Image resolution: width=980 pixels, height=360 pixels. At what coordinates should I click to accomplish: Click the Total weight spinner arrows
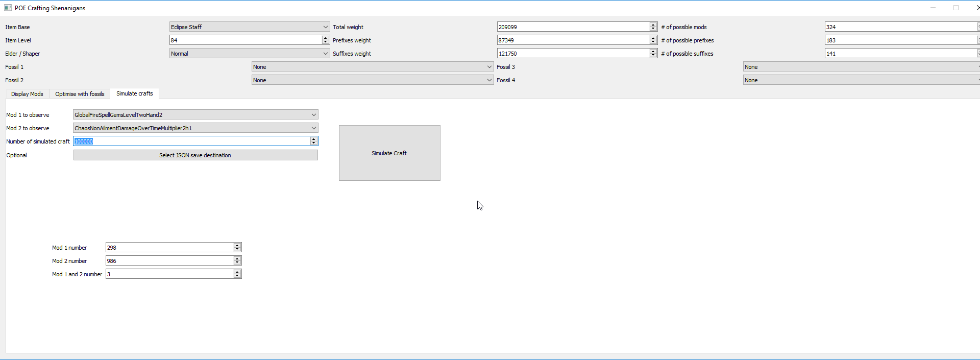[x=653, y=27]
